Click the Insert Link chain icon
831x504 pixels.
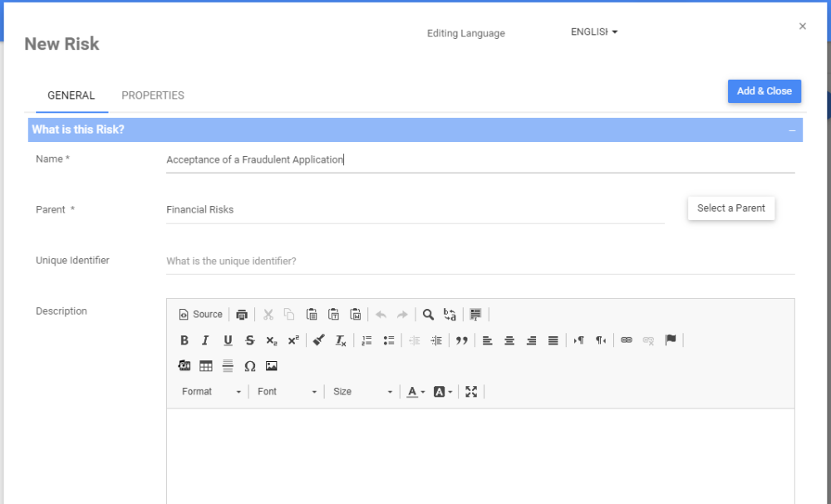(627, 340)
